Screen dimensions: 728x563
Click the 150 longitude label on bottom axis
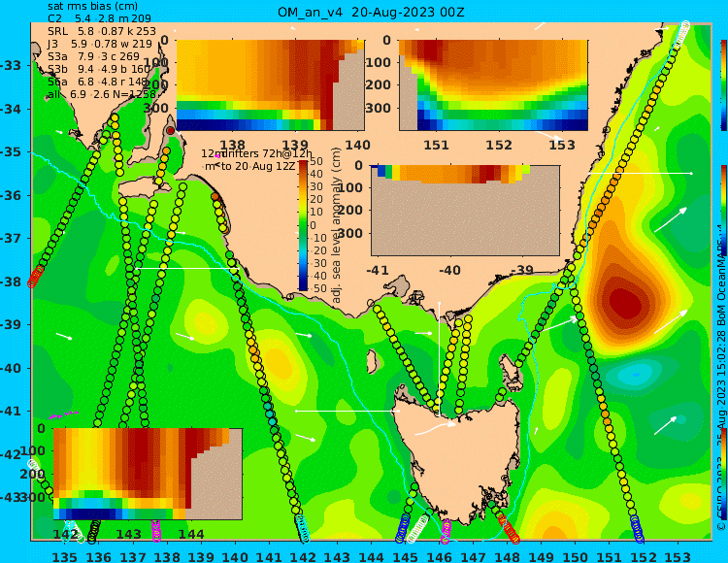click(x=576, y=556)
